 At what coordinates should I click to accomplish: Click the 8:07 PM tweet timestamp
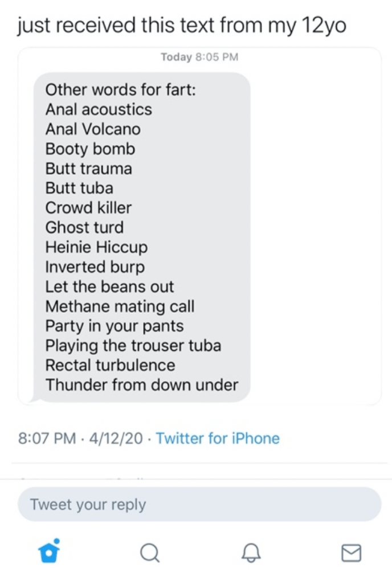[47, 438]
